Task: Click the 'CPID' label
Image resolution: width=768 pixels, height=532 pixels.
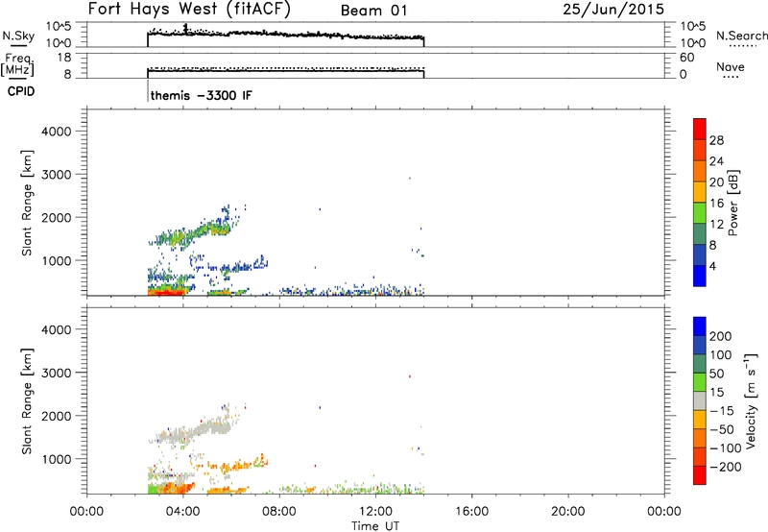Action: [x=21, y=91]
